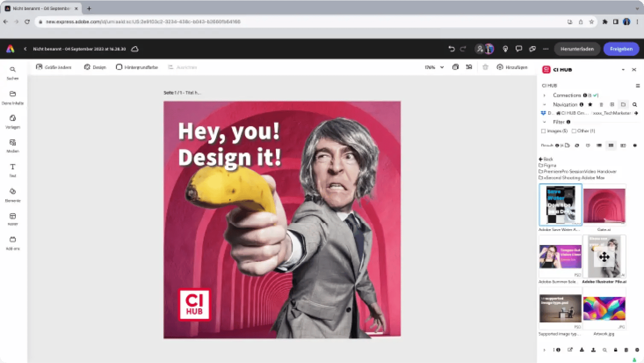Expand the CI HUB bottom toolbar chevron
This screenshot has height=363, width=644.
(x=544, y=350)
